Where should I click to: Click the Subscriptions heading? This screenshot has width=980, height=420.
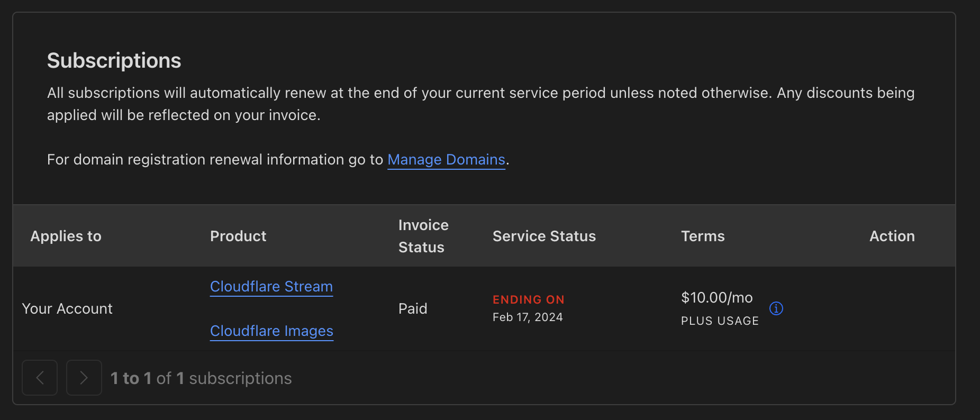pyautogui.click(x=114, y=60)
